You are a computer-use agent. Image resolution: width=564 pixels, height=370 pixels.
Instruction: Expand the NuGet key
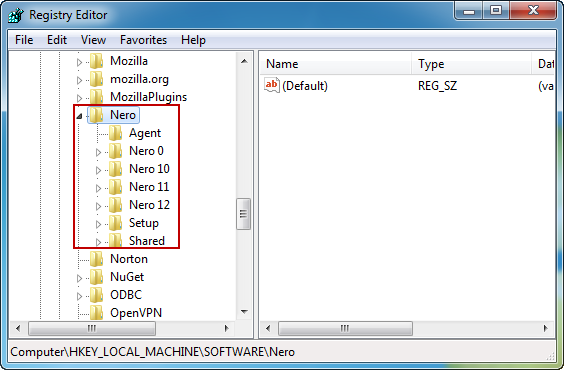pos(79,278)
